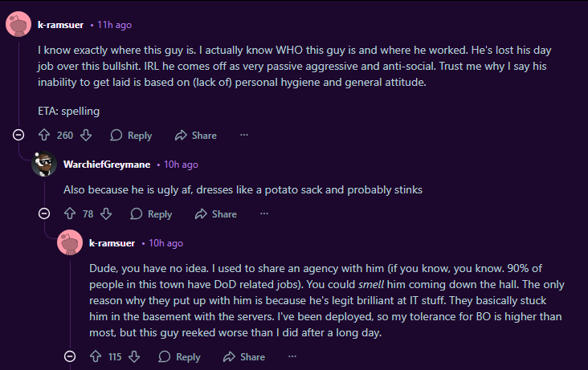Viewport: 588px width, 370px height.
Task: Upvote the comment with 115 points
Action: coord(96,356)
